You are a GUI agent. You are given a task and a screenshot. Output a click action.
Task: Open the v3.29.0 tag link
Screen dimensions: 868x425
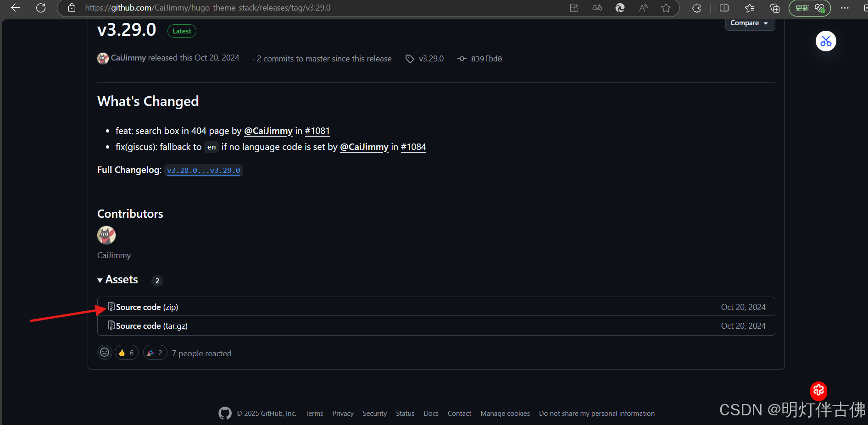point(431,59)
